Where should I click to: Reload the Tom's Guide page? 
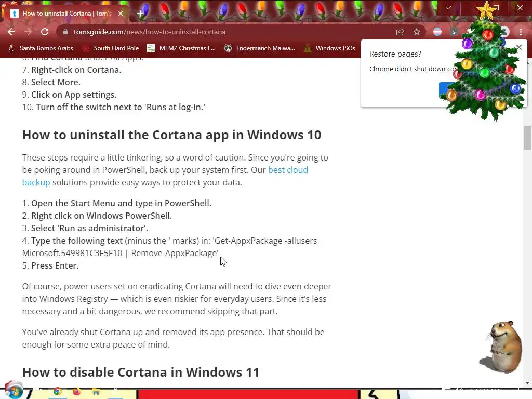45,32
